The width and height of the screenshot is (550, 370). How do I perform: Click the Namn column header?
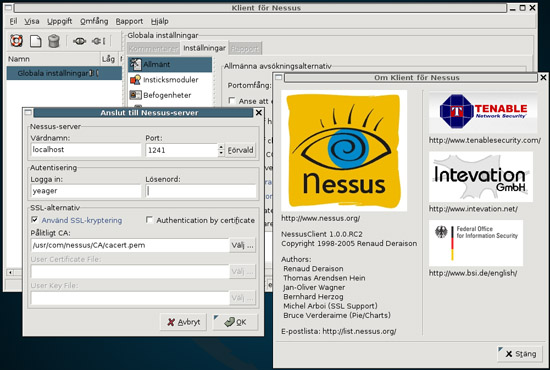(x=53, y=59)
